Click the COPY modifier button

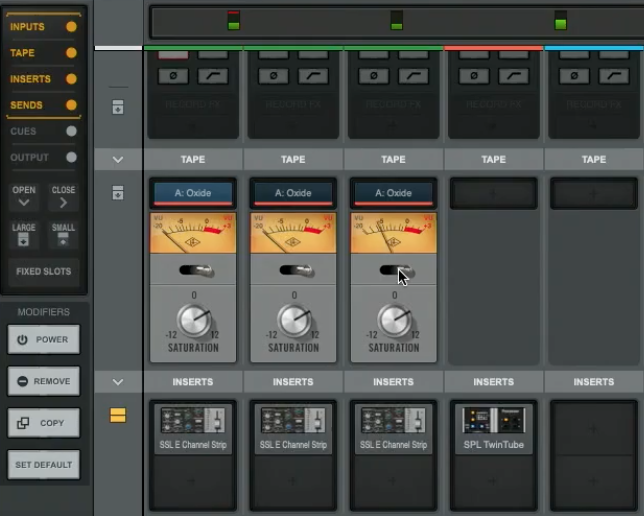pyautogui.click(x=44, y=423)
